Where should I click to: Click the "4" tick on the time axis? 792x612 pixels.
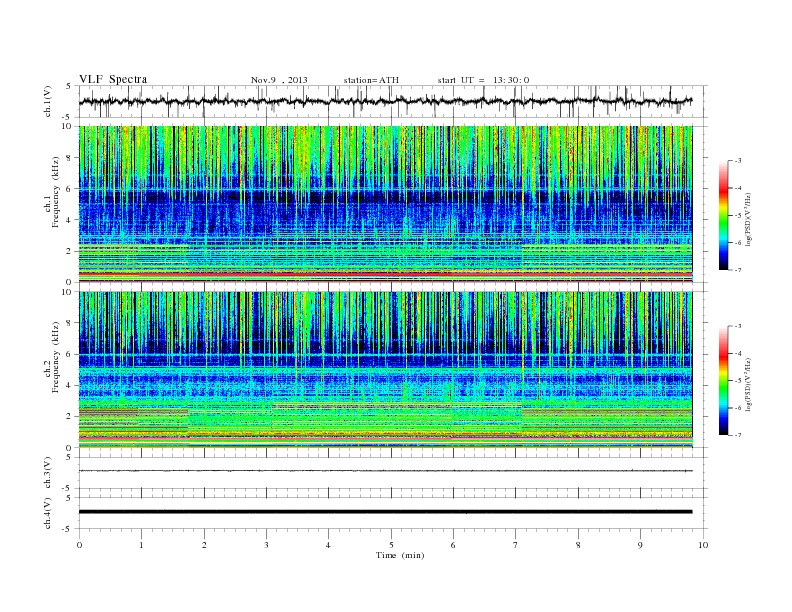coord(328,545)
